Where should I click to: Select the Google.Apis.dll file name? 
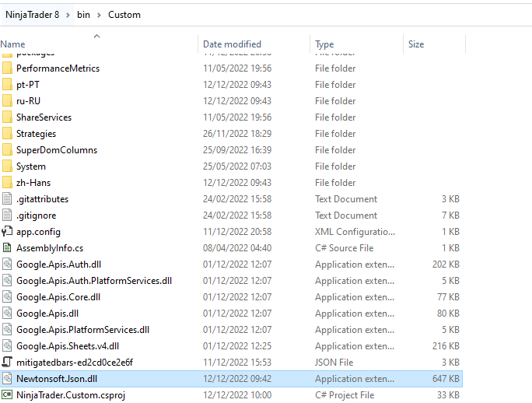(47, 313)
